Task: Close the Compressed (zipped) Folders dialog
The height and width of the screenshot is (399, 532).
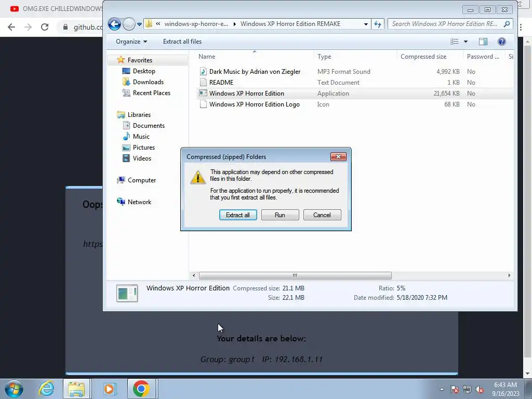Action: click(x=338, y=156)
